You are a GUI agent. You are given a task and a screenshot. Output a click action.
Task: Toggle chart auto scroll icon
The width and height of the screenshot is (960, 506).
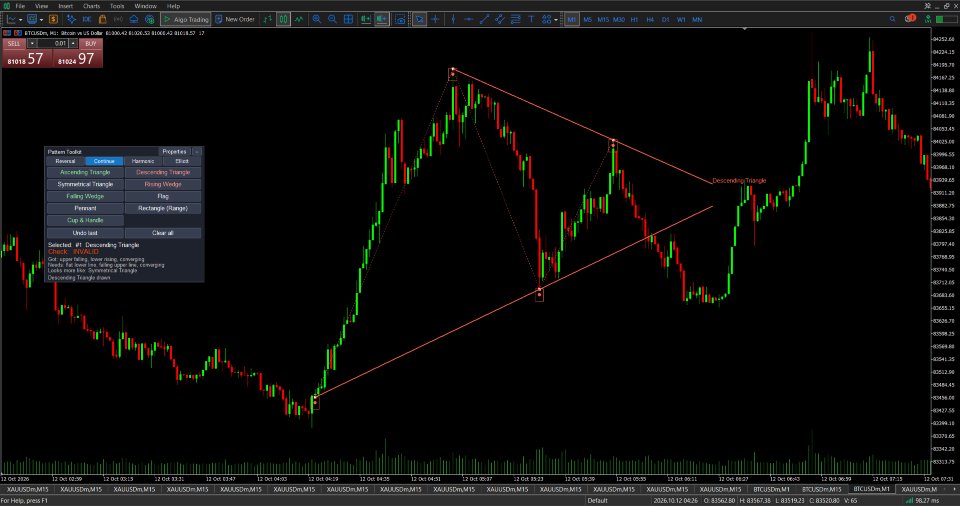[x=366, y=20]
